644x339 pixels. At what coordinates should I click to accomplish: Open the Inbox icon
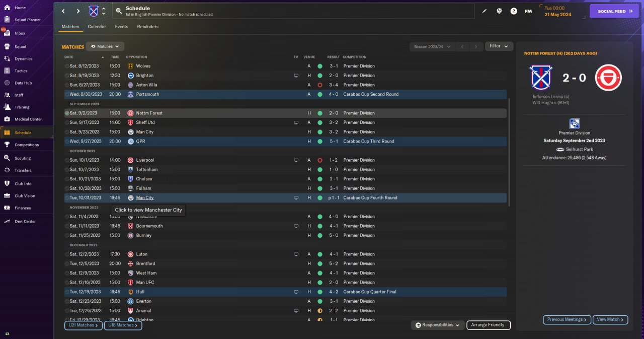(7, 33)
